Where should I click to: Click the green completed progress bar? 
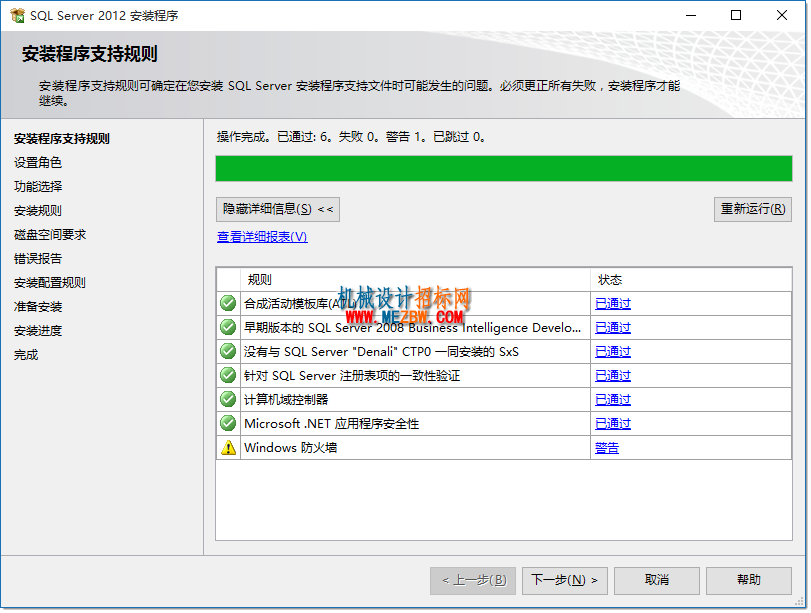504,169
